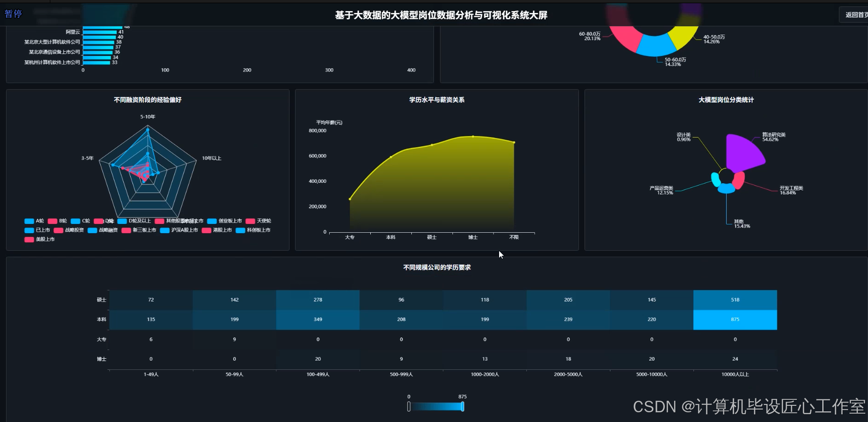
Task: Click the 不限 data point on salary curve
Action: click(514, 142)
